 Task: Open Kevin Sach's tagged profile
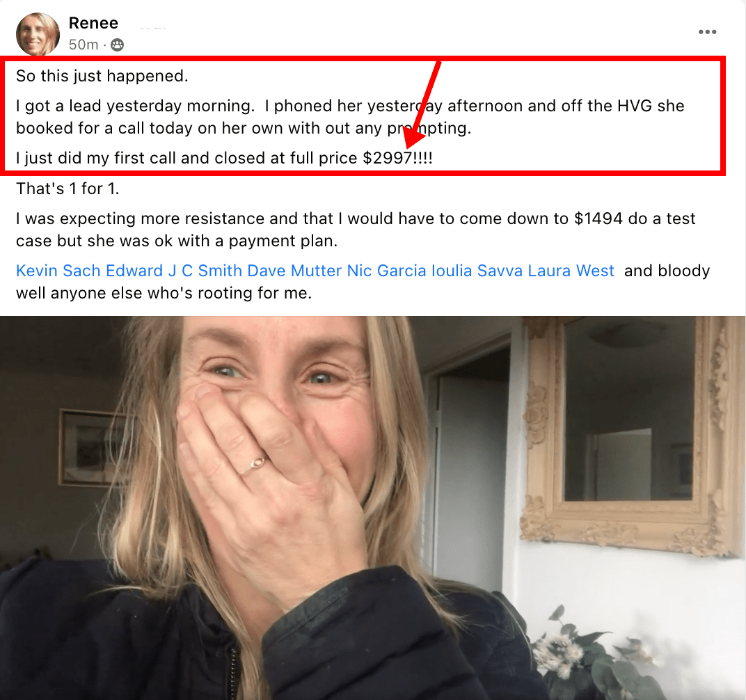click(58, 271)
